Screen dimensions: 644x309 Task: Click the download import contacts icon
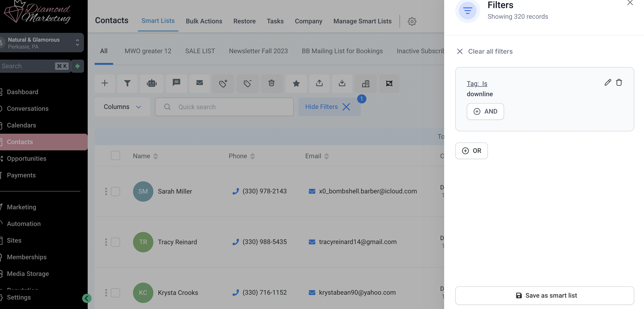[x=342, y=83]
